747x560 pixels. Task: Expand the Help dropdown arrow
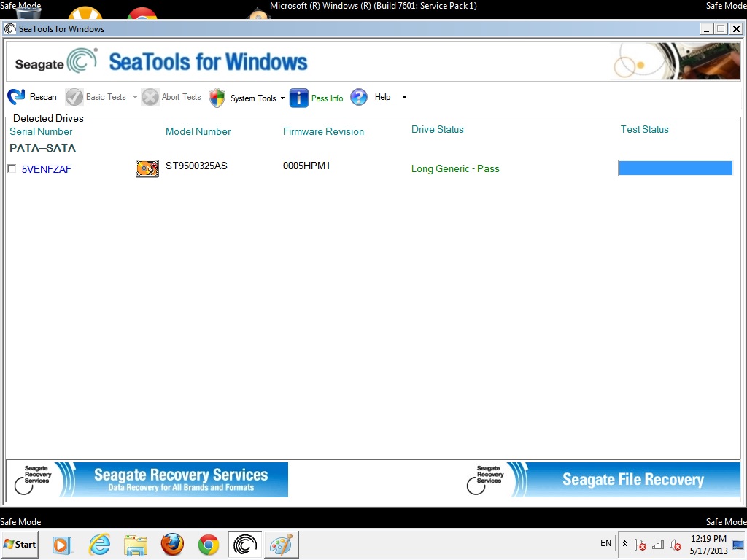pos(404,97)
